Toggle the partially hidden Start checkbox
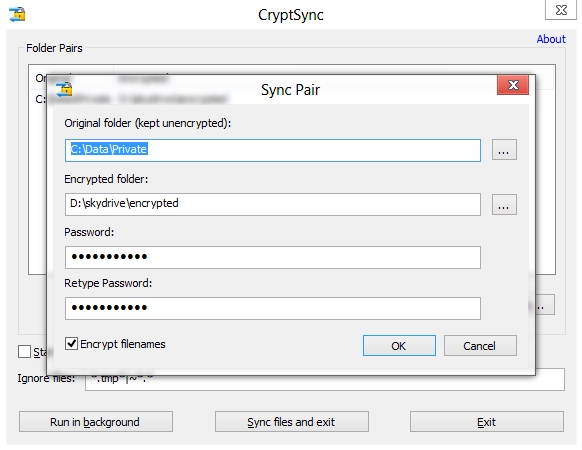Viewport: 582px width, 450px height. [24, 351]
